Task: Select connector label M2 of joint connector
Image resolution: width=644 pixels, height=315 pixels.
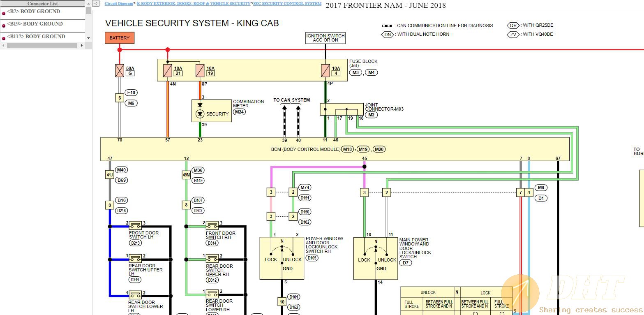Action: (371, 115)
